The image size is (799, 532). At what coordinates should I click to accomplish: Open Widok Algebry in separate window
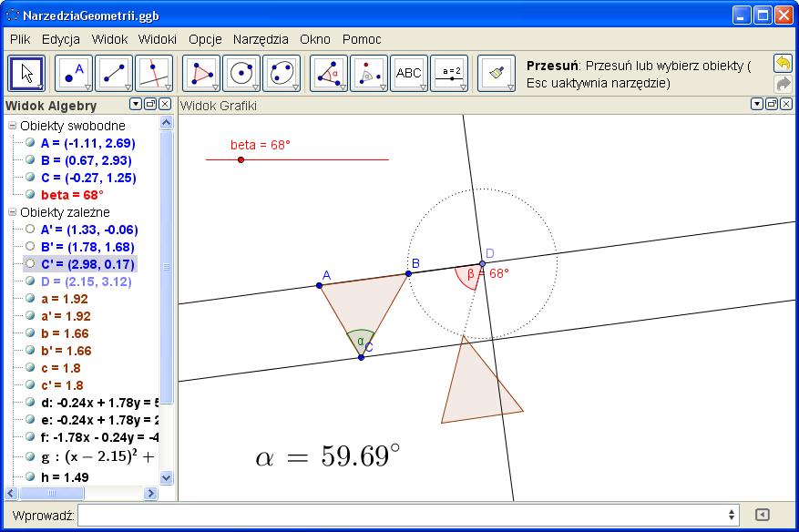point(150,105)
